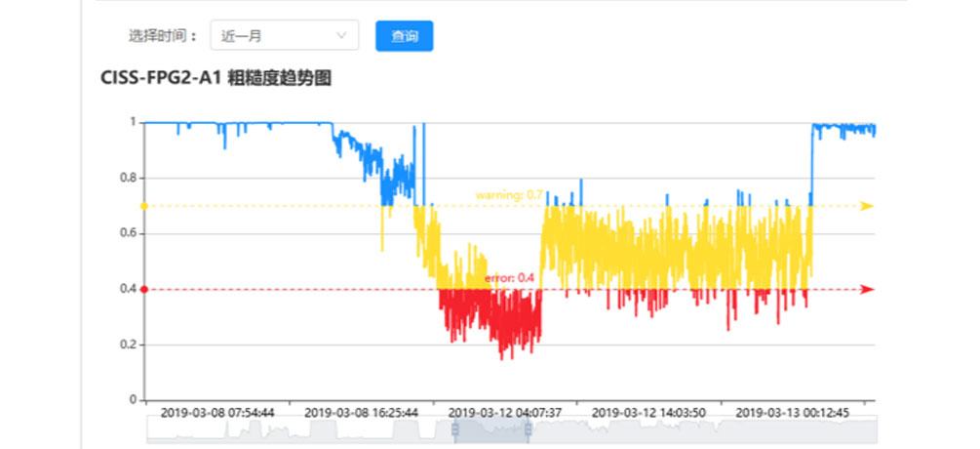Image resolution: width=980 pixels, height=449 pixels.
Task: Click x-axis label 2019-03-12 14:03:50
Action: click(x=648, y=413)
